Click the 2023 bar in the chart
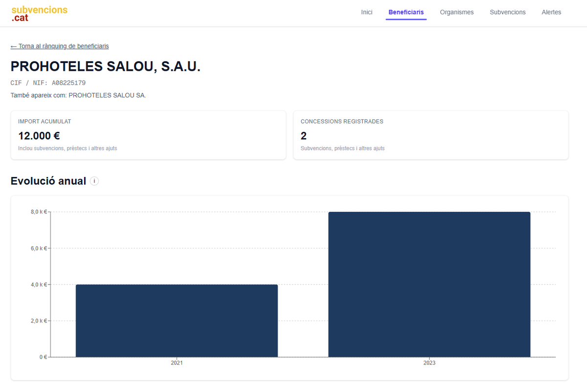587x392 pixels. click(429, 284)
